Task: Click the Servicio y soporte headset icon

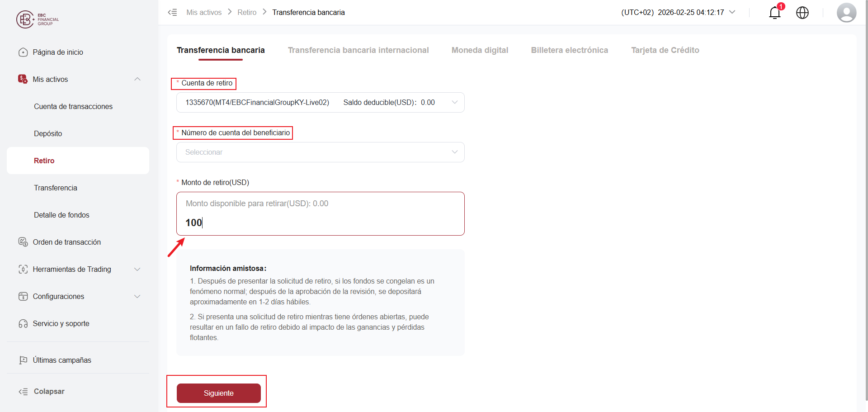Action: pos(23,323)
